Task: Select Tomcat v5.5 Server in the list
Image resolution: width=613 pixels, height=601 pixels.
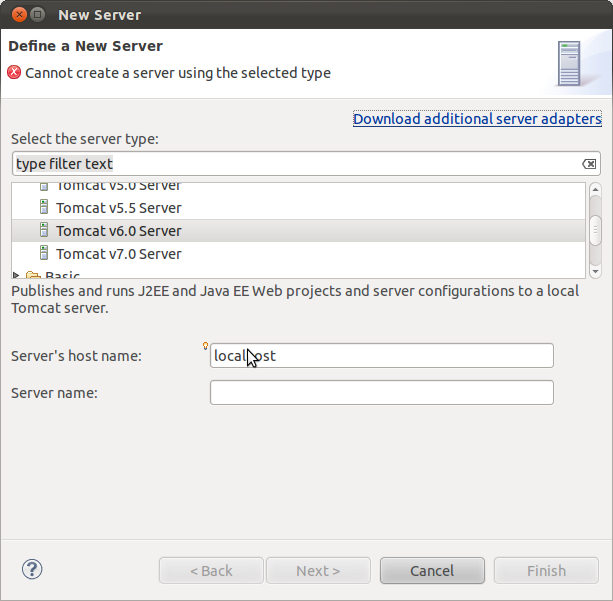Action: pyautogui.click(x=299, y=208)
